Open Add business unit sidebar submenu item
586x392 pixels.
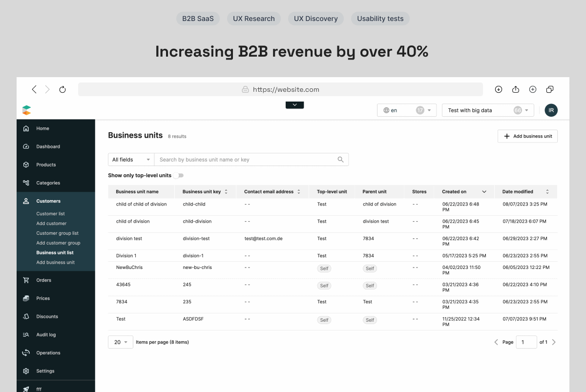click(55, 263)
